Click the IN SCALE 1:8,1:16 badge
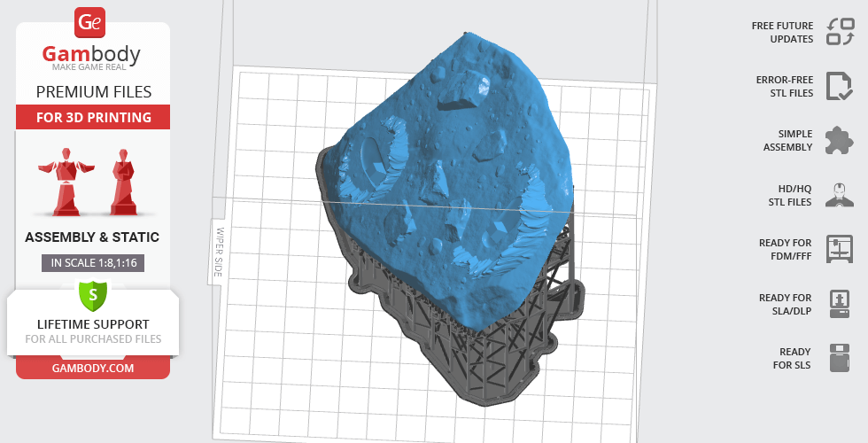The image size is (868, 443). pos(93,263)
